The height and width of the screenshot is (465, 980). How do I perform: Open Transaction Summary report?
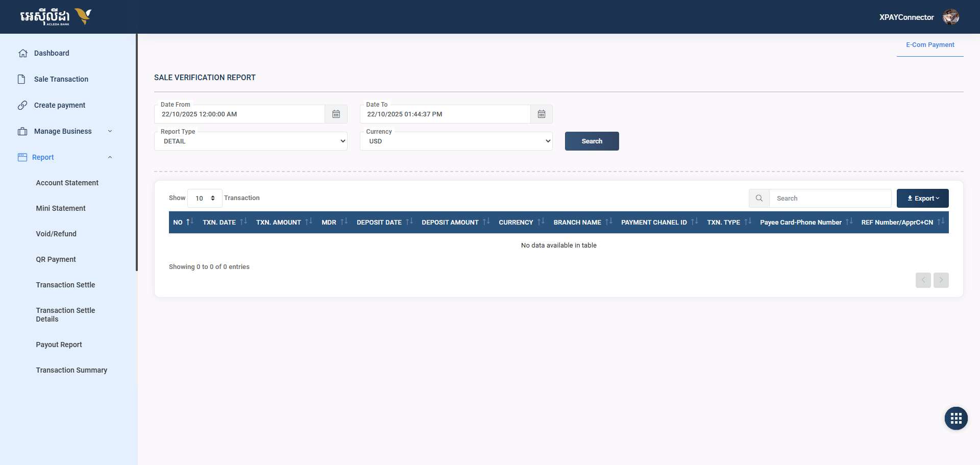pyautogui.click(x=71, y=370)
